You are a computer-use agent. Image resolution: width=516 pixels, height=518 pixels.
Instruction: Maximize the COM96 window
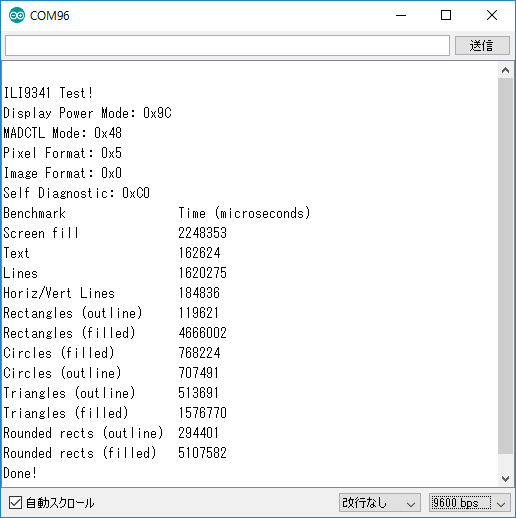pos(446,15)
